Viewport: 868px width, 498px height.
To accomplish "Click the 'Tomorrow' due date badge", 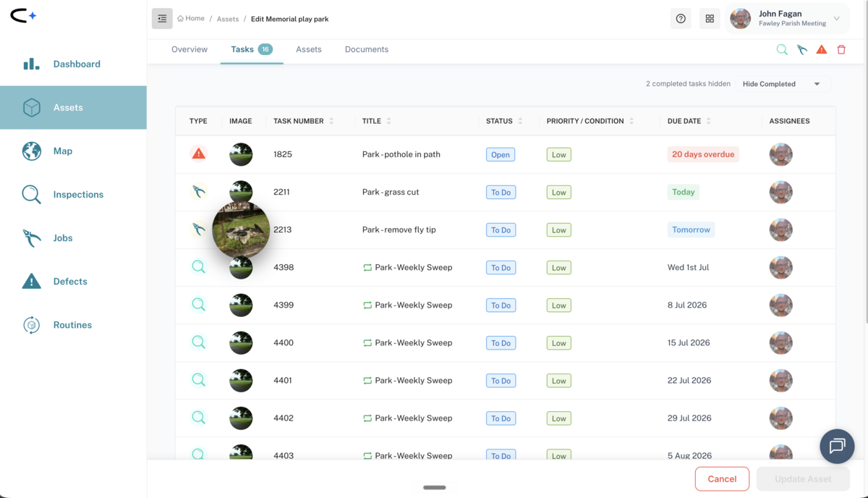I will 692,229.
